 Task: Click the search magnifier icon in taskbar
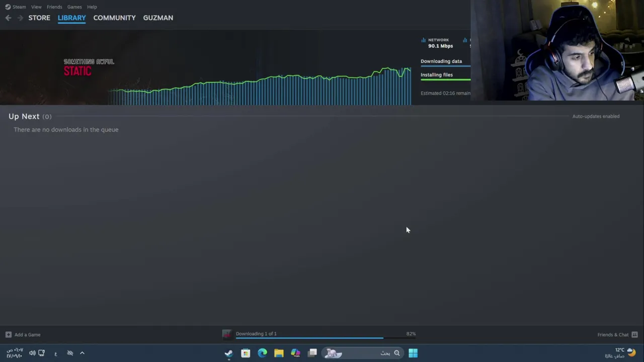[396, 353]
